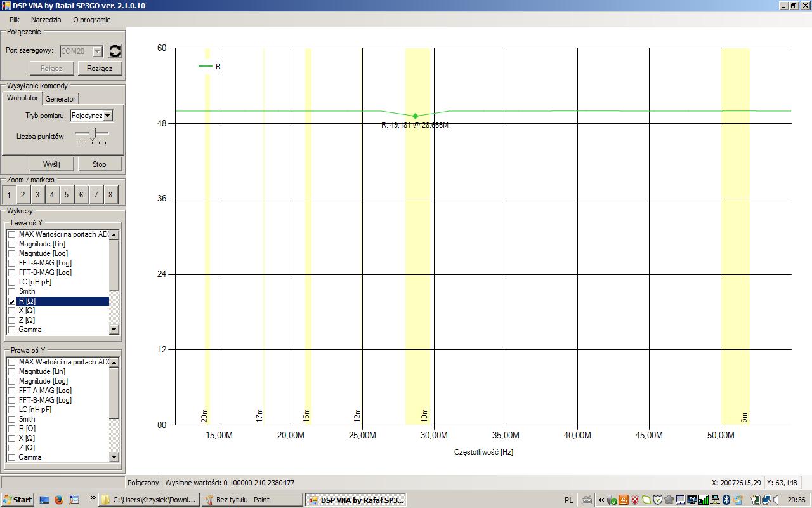
Task: Click the Liczba punktów slider
Action: click(93, 133)
